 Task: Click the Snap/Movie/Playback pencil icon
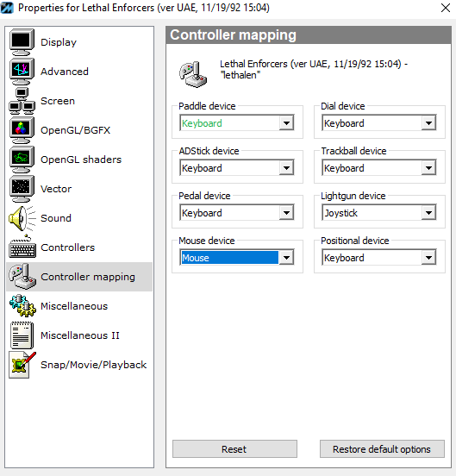22,365
